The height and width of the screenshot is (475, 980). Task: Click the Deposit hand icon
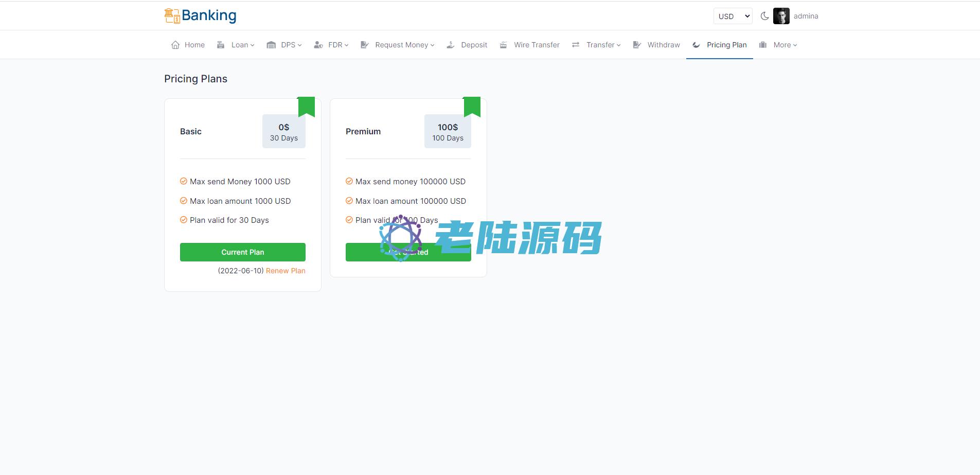451,45
